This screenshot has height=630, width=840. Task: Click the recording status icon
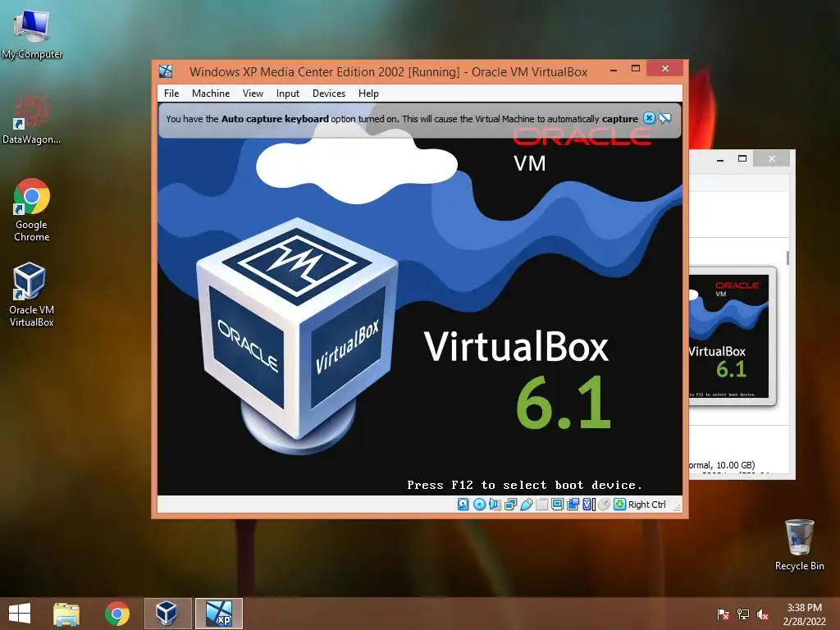[x=573, y=504]
